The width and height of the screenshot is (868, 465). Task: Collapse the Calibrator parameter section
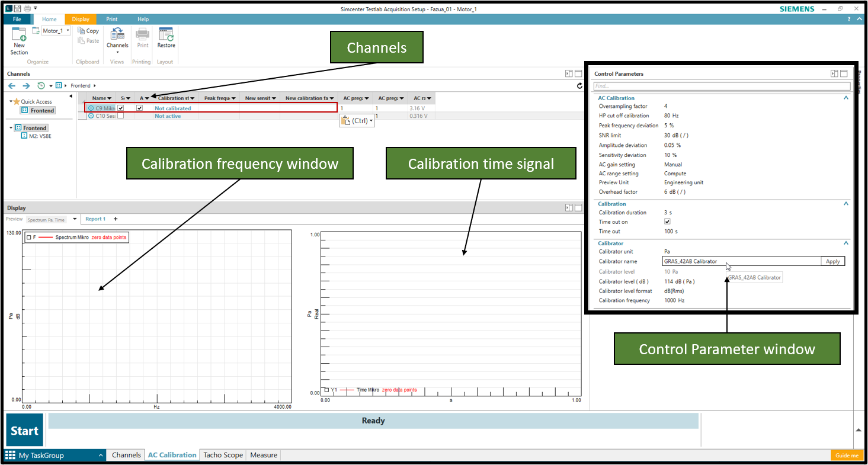coord(846,243)
